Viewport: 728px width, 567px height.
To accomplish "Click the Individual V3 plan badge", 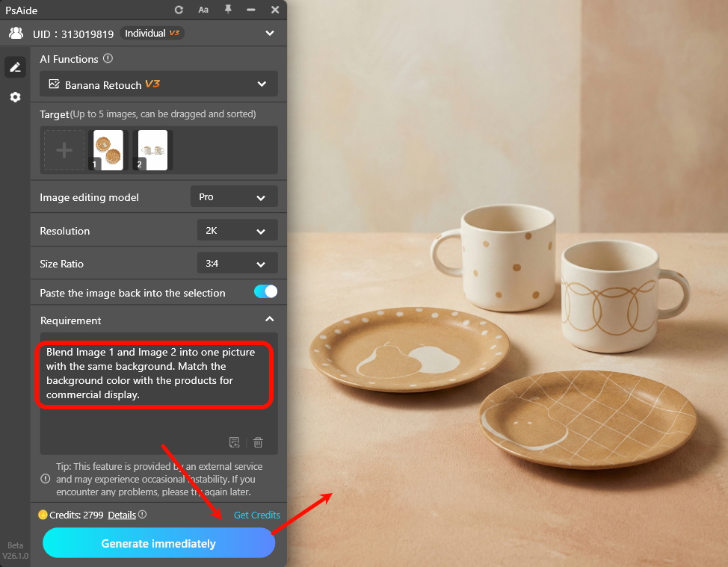I will click(152, 33).
